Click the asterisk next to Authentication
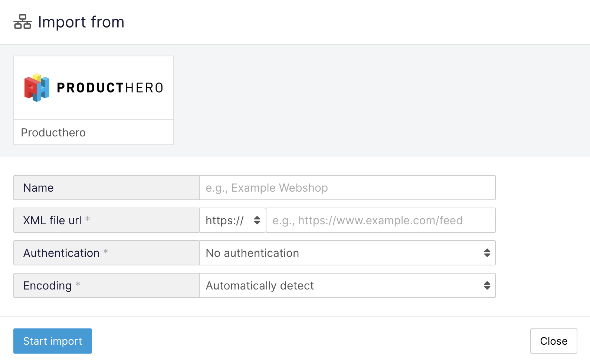The height and width of the screenshot is (364, 590). coord(106,252)
